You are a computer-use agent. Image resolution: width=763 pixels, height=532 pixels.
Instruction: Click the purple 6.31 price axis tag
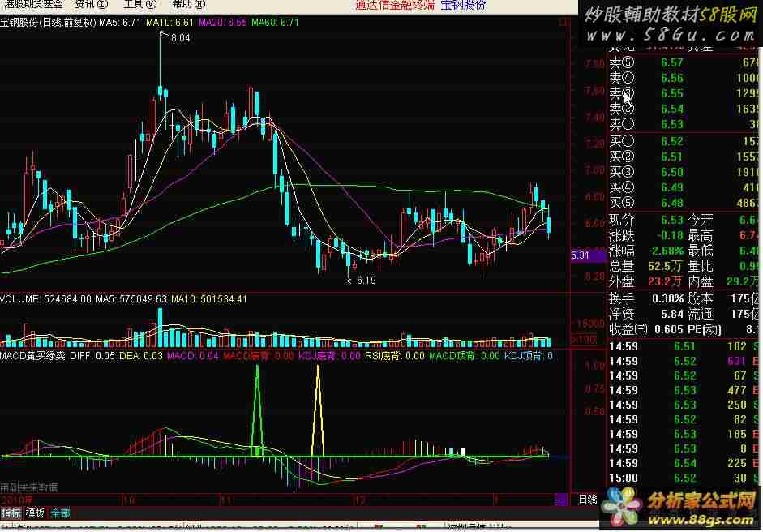coord(588,255)
